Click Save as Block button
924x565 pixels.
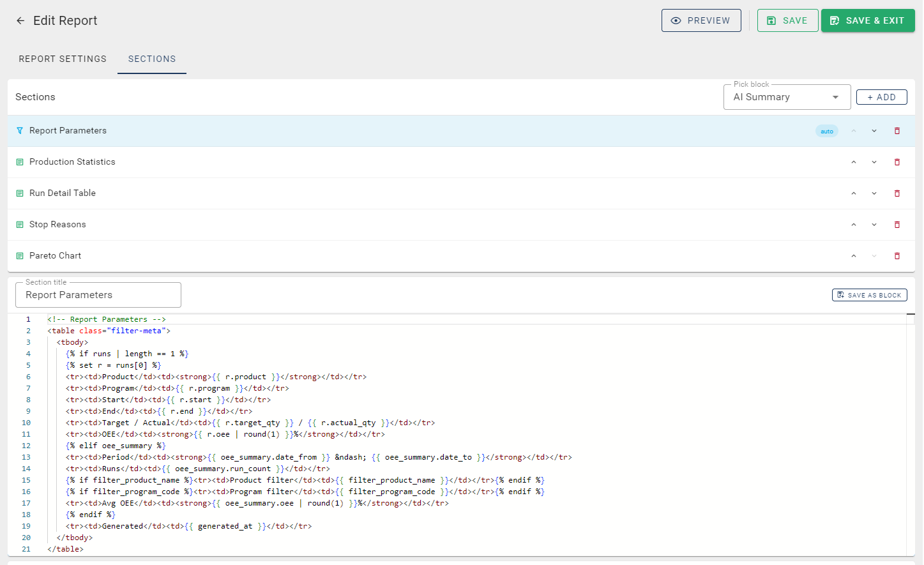click(870, 295)
